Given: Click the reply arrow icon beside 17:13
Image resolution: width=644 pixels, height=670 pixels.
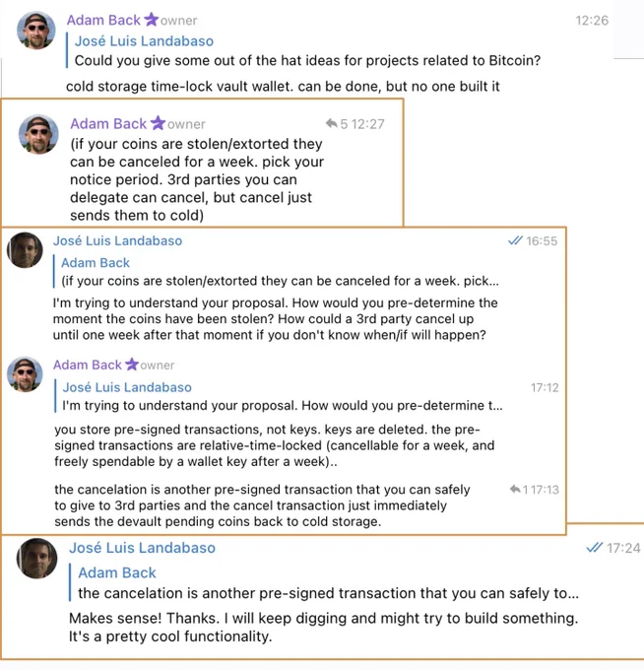Looking at the screenshot, I should [x=515, y=489].
